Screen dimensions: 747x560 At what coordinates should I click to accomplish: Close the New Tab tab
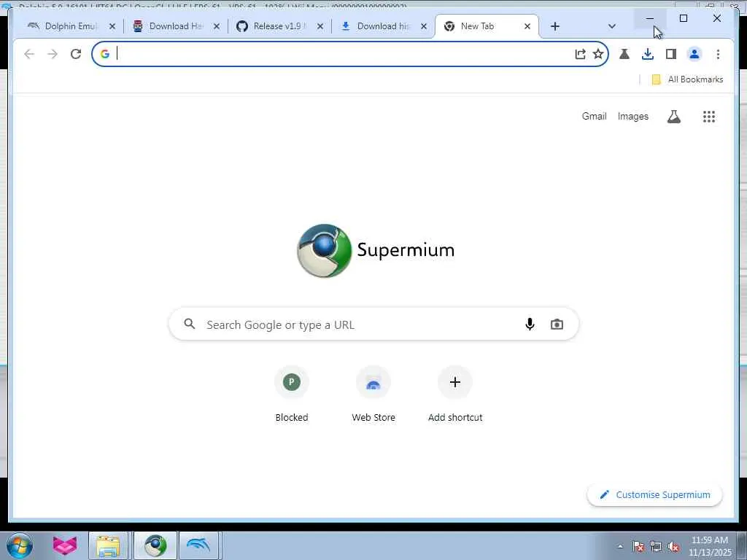(x=527, y=26)
